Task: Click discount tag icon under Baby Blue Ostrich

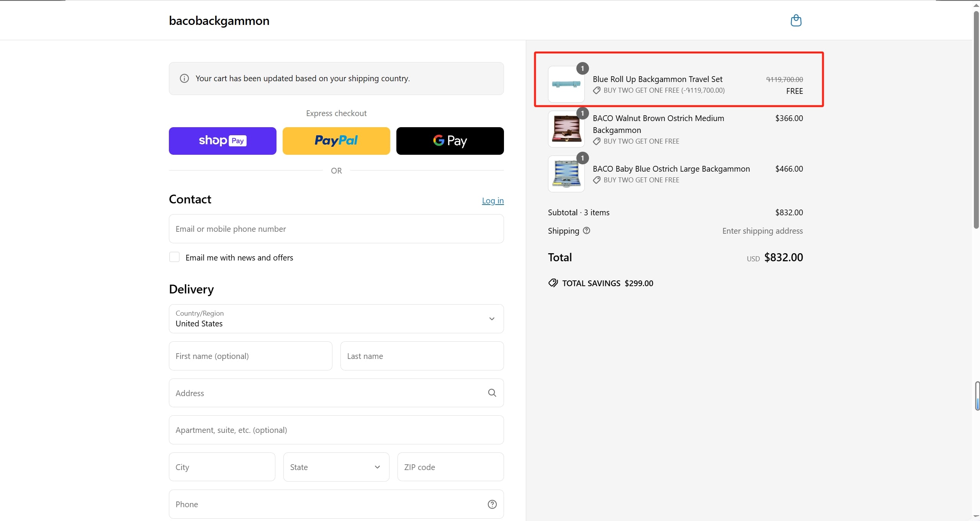Action: (x=597, y=180)
